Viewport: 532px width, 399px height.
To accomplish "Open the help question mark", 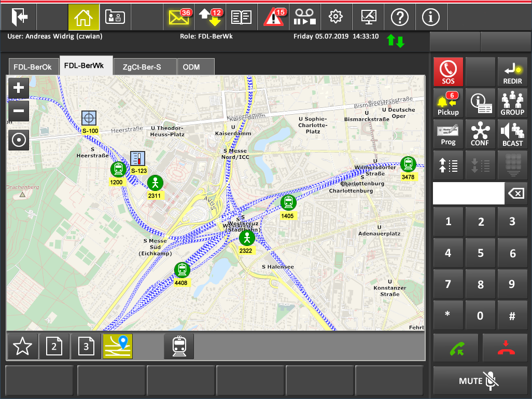I will coord(399,17).
